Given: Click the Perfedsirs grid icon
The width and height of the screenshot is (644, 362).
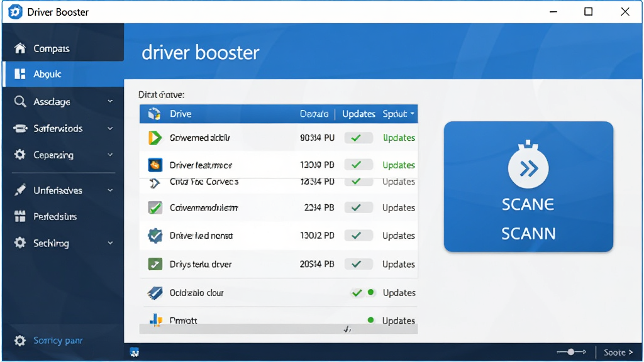Looking at the screenshot, I should pyautogui.click(x=19, y=216).
